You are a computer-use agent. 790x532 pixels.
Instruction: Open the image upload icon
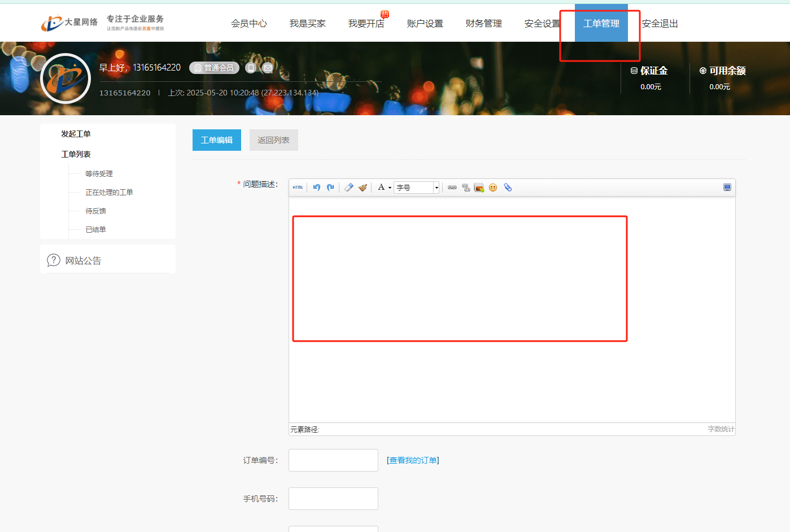(x=479, y=187)
